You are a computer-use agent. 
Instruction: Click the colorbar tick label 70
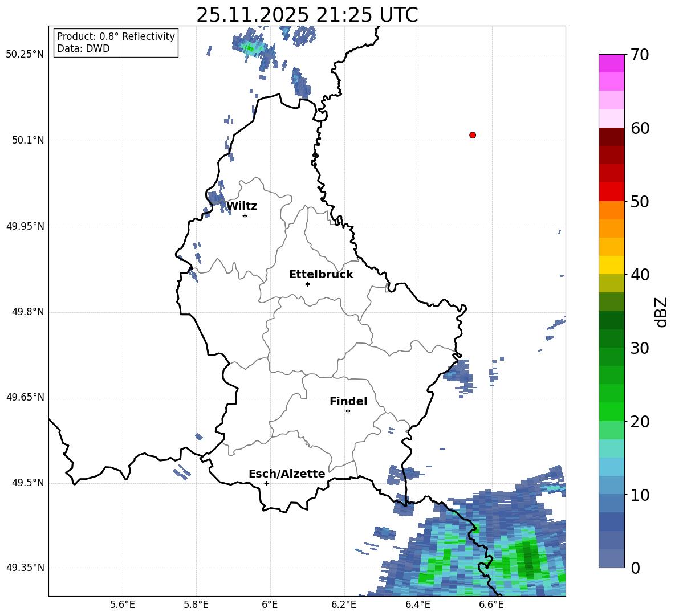click(640, 55)
